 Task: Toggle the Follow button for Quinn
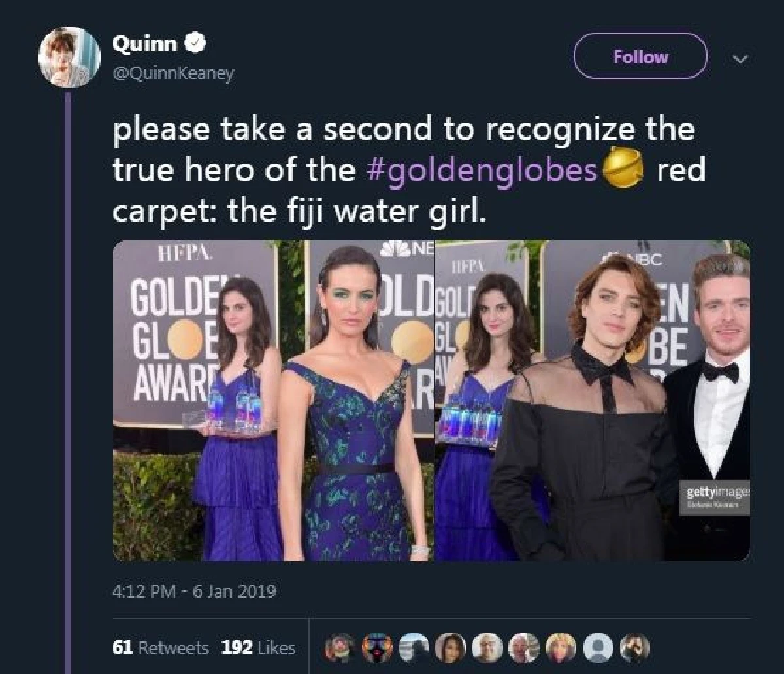click(640, 57)
